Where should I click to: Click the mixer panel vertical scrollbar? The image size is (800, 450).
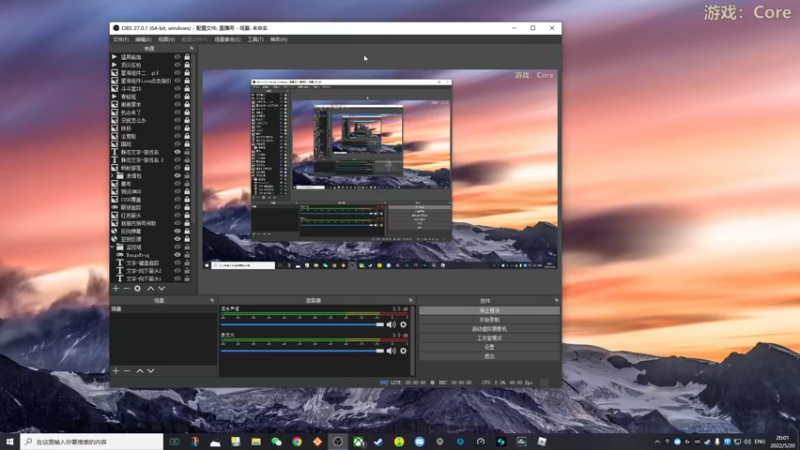coord(412,341)
